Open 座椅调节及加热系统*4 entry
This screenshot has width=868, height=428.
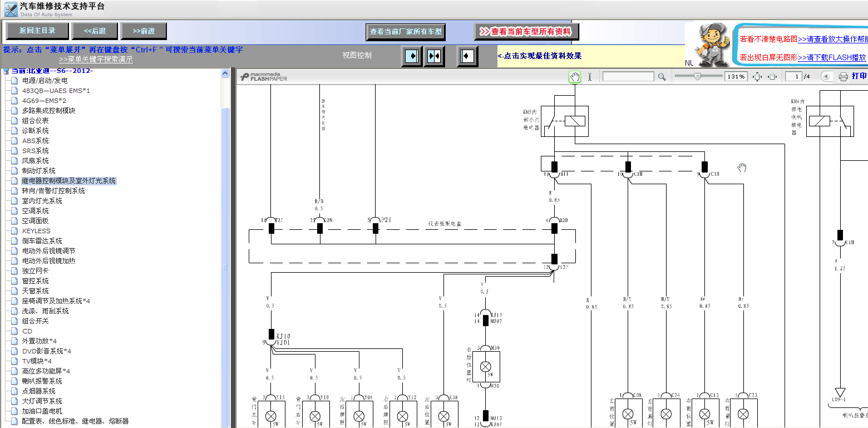click(56, 301)
